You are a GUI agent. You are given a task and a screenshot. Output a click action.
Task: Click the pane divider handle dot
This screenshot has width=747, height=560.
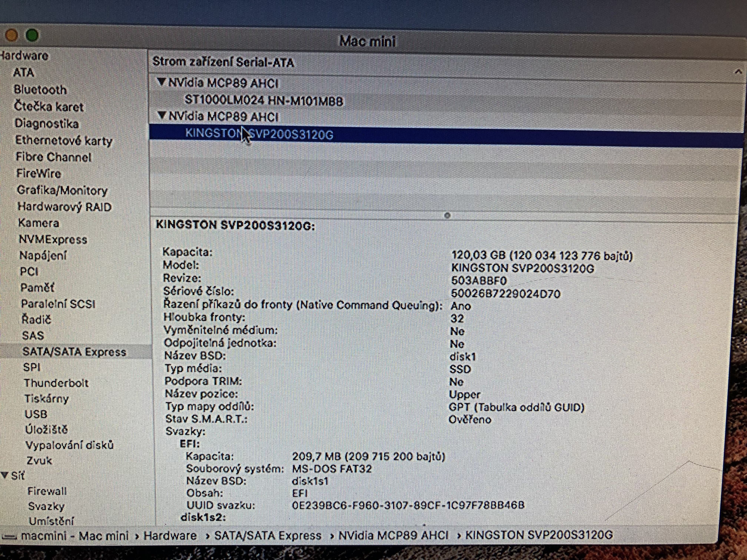[447, 215]
